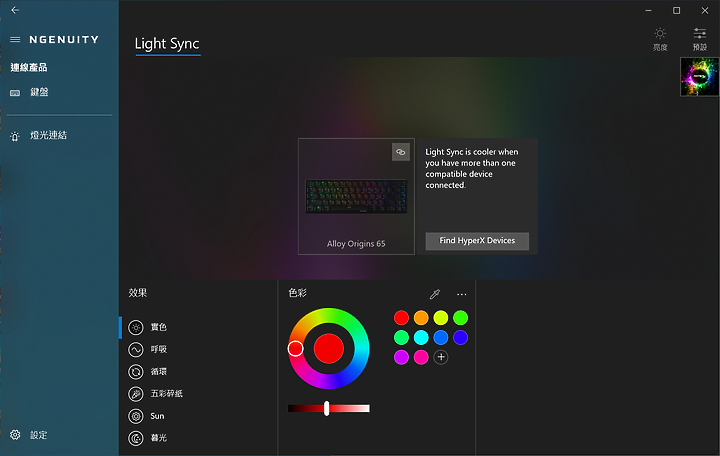Viewport: 720px width, 456px height.
Task: Activate the eyedropper color picker
Action: (x=434, y=294)
